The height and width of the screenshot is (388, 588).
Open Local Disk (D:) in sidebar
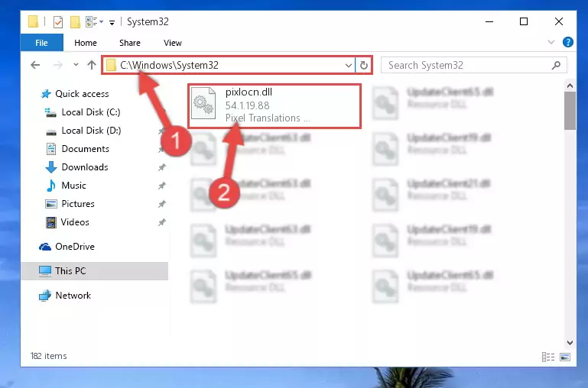91,131
